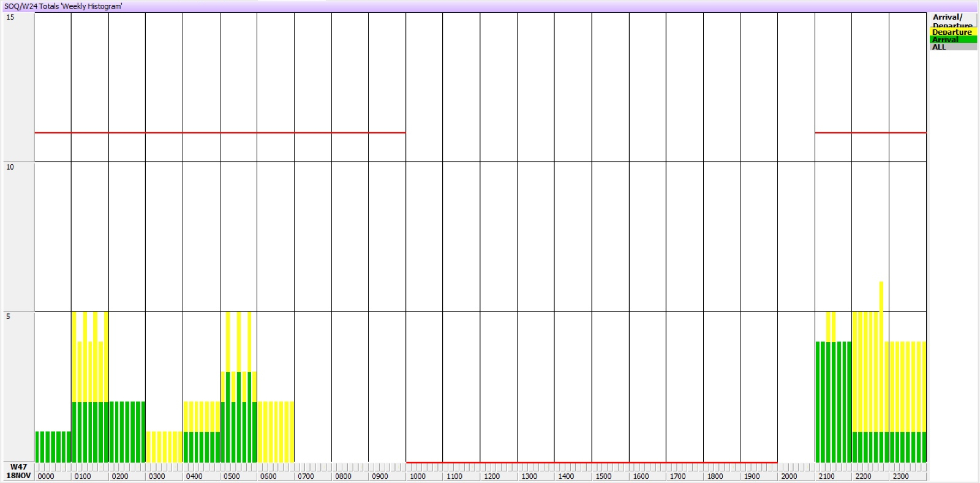Select the 0500 hour header
The height and width of the screenshot is (483, 980).
point(232,476)
